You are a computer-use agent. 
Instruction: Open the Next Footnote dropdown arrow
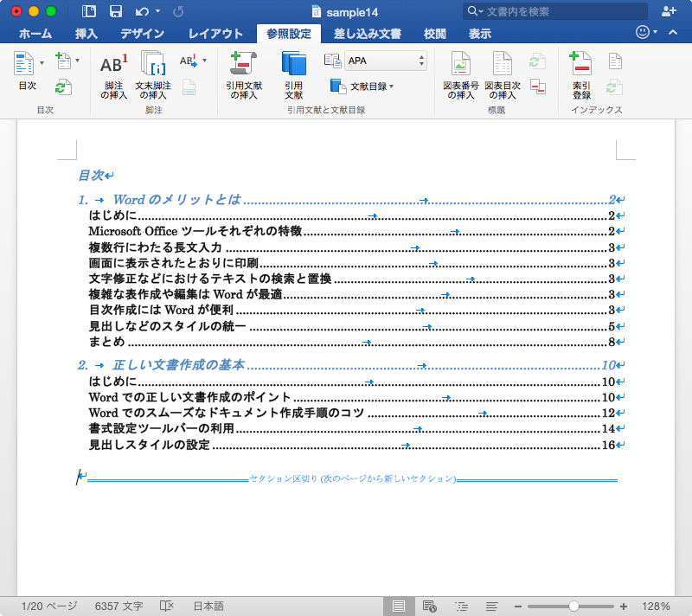(204, 61)
